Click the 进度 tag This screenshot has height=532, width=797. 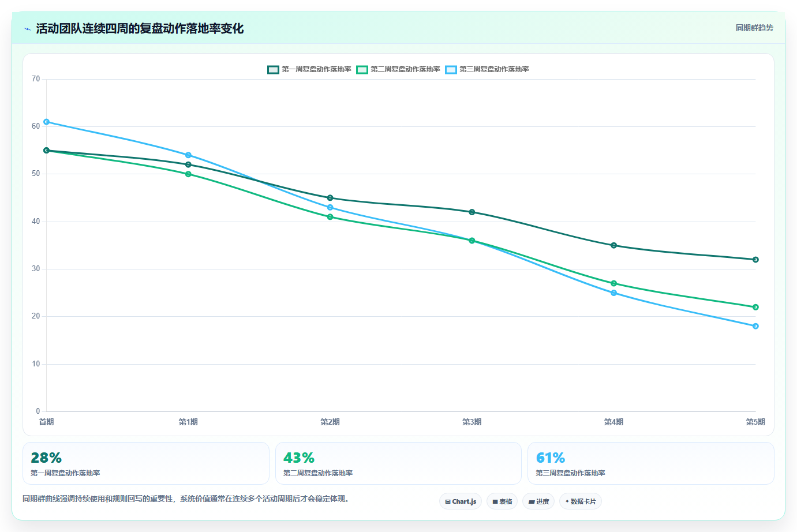(x=538, y=501)
